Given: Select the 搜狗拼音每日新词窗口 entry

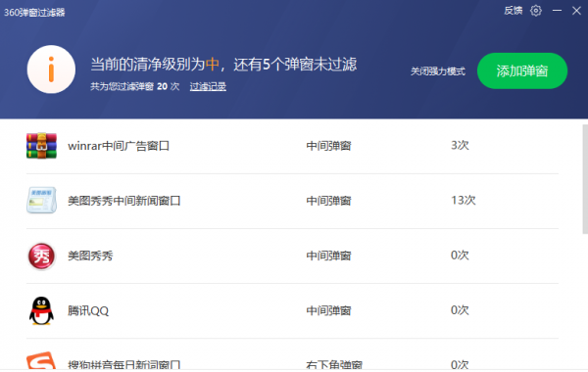Looking at the screenshot, I should tap(124, 364).
